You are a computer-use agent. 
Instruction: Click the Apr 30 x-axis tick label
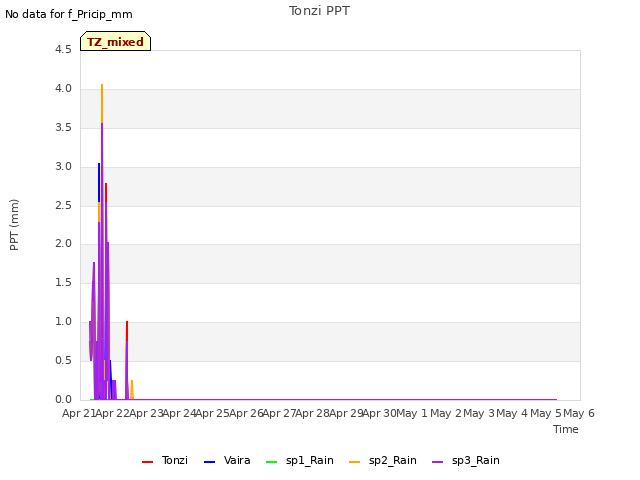click(379, 413)
